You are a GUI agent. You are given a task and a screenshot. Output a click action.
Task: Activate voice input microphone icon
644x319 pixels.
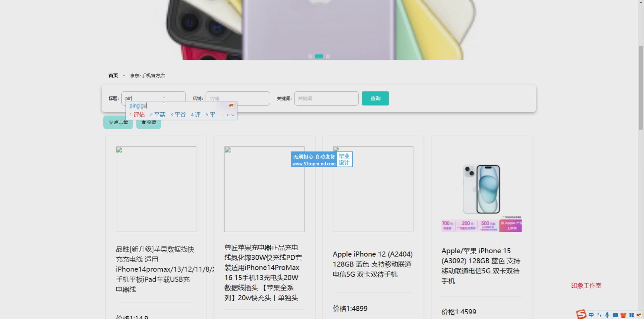point(607,315)
